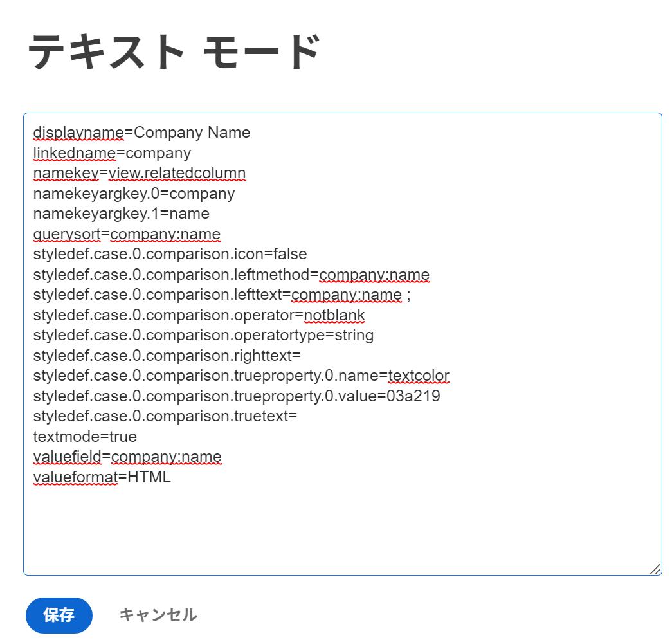672x640 pixels.
Task: Click the comparison.operatortype=string line
Action: 203,334
